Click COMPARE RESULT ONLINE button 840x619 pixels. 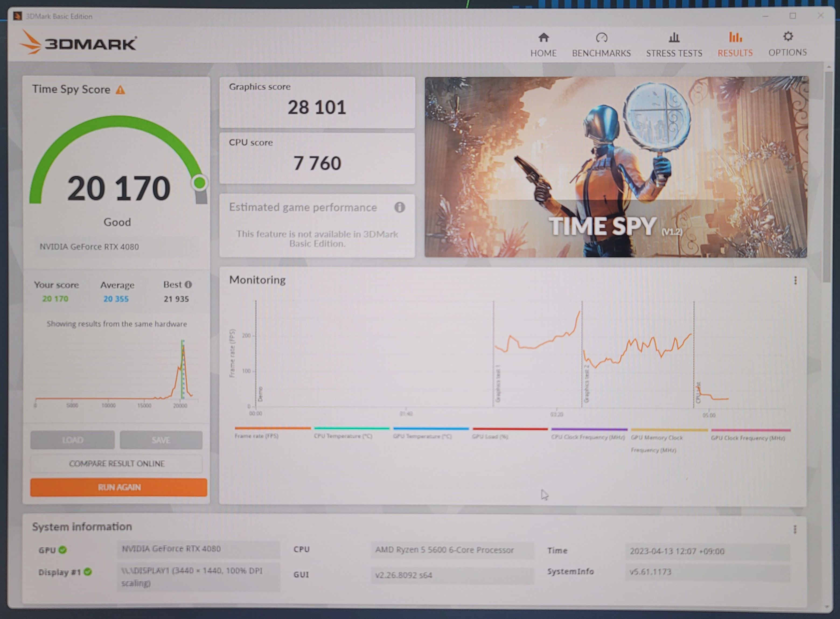117,463
